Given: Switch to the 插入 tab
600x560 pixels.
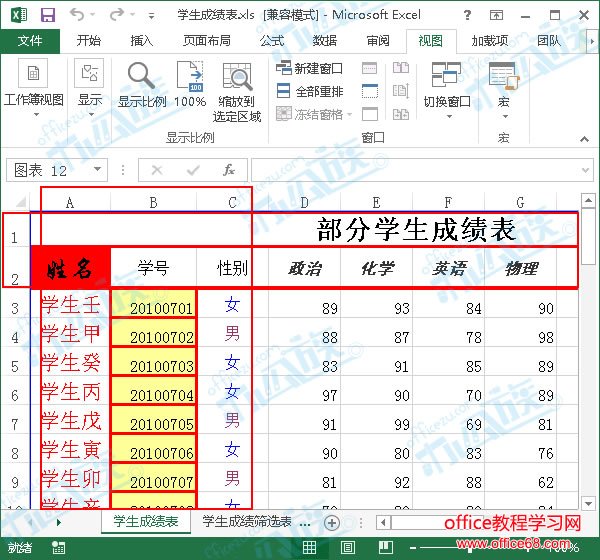Looking at the screenshot, I should (142, 41).
